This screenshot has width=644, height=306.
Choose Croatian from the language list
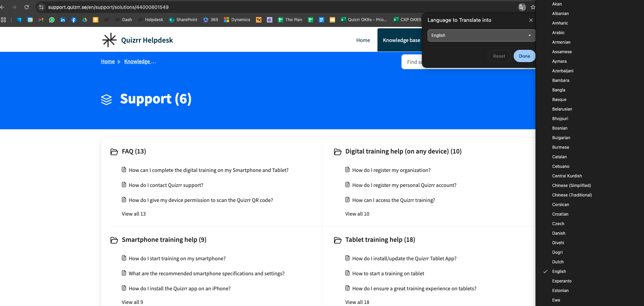pos(560,214)
